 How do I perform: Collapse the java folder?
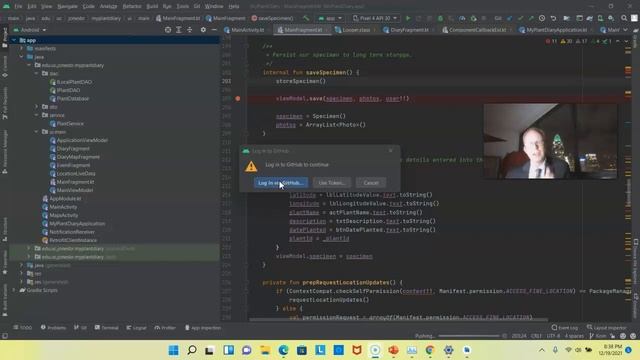pos(22,57)
